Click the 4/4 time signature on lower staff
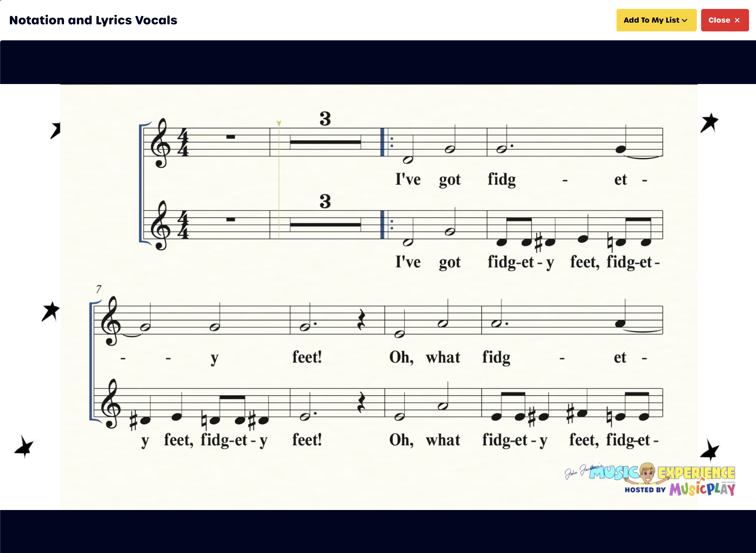This screenshot has height=553, width=756. (183, 225)
